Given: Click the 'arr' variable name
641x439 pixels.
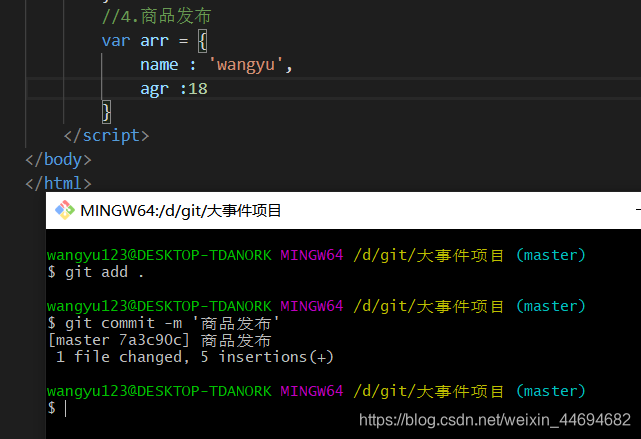Looking at the screenshot, I should click(154, 41).
